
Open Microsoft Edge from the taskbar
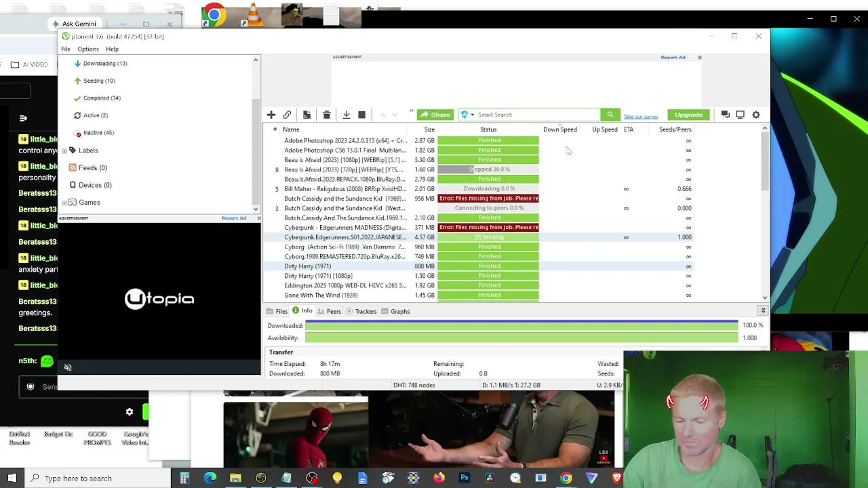pyautogui.click(x=210, y=479)
